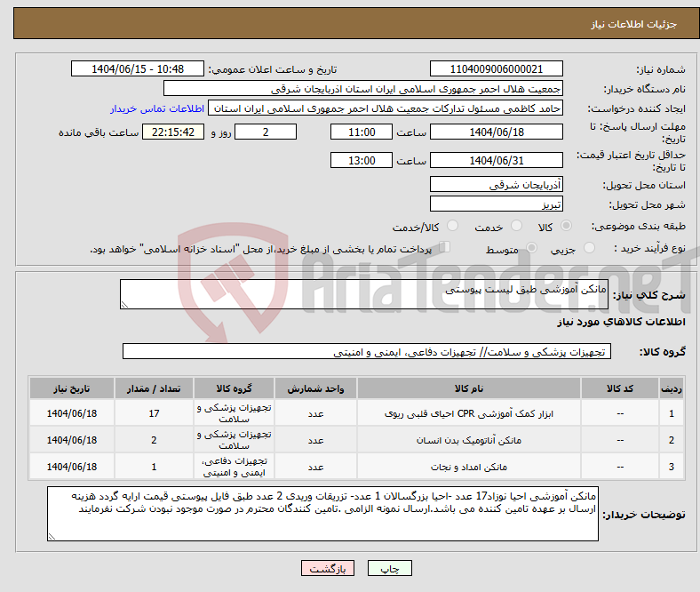This screenshot has height=592, width=700.
Task: Click the buyer notes textarea
Action: (322, 515)
